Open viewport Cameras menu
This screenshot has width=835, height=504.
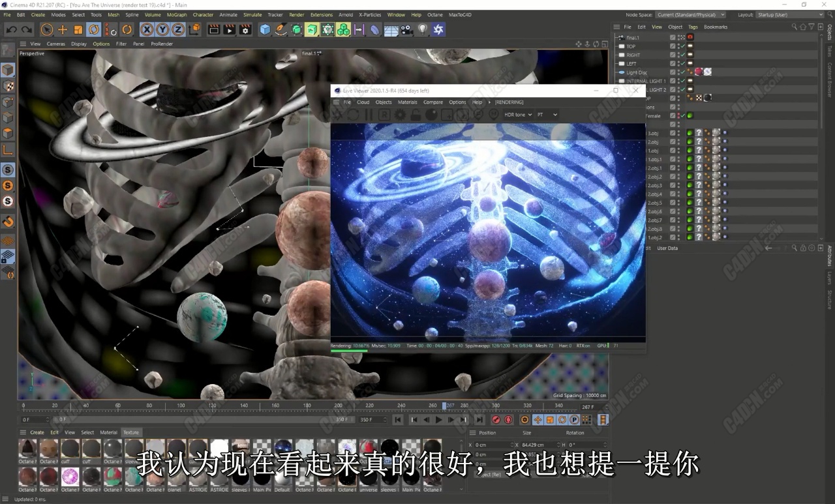click(55, 44)
